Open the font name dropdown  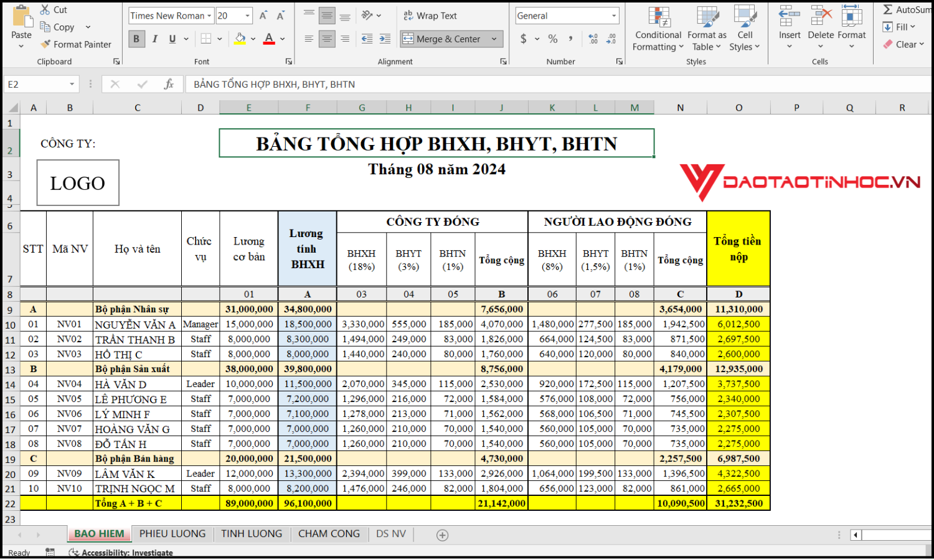click(209, 16)
